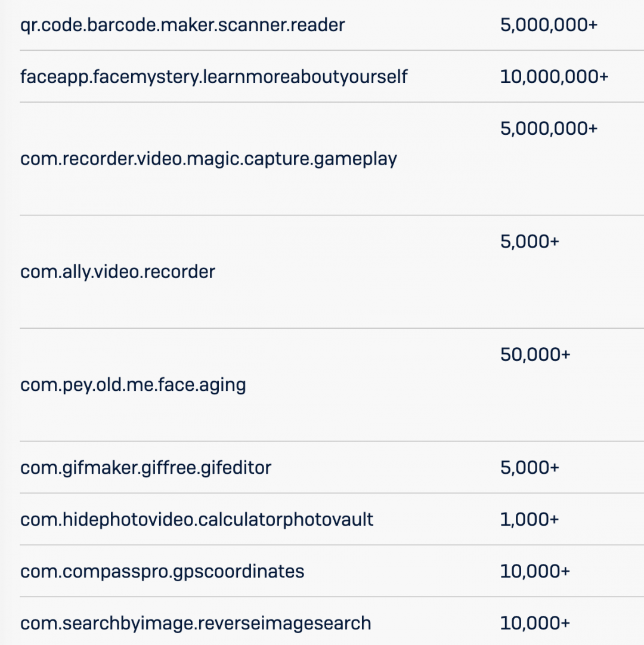
Task: Select install count for the reverseimagesearch package
Action: click(x=535, y=623)
